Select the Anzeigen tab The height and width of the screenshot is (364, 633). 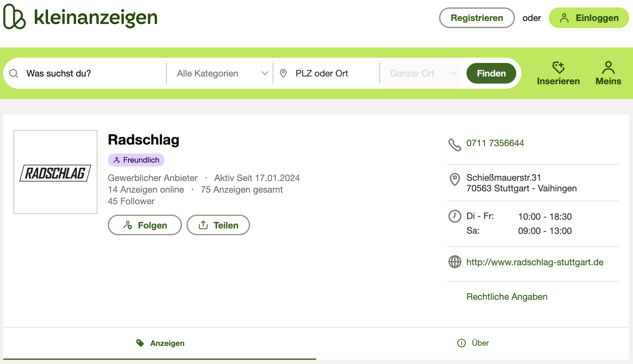[160, 343]
